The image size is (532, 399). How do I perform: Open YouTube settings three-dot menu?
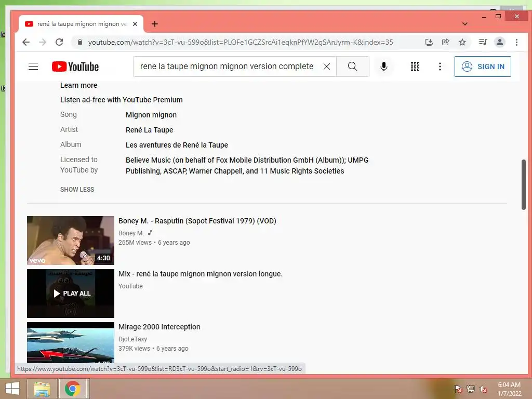coord(440,66)
